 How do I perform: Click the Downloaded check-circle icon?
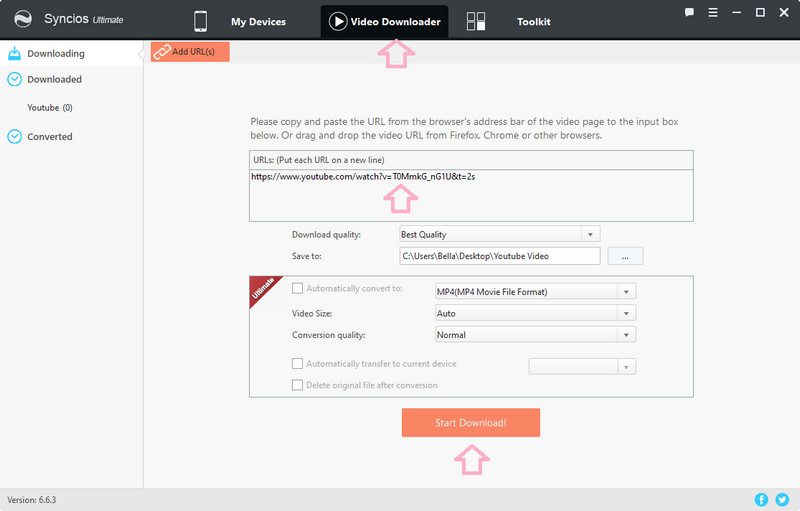14,79
